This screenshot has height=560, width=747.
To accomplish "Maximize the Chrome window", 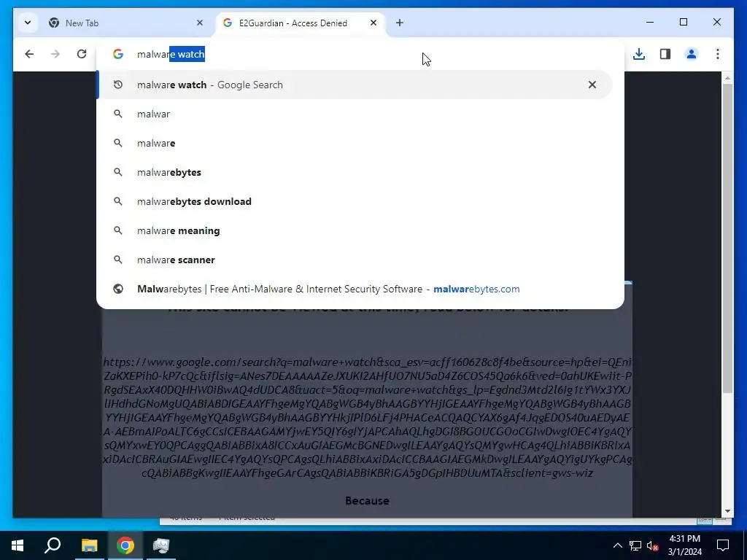I will point(683,22).
